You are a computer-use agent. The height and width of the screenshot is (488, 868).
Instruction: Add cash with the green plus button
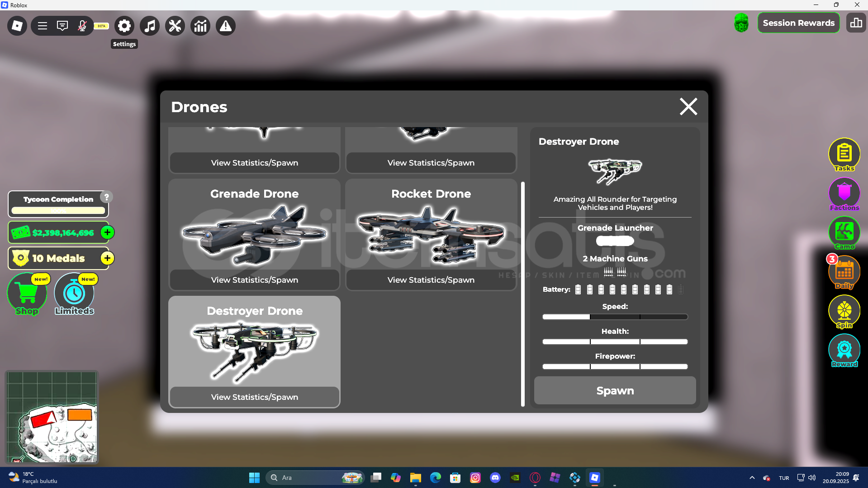[107, 232]
